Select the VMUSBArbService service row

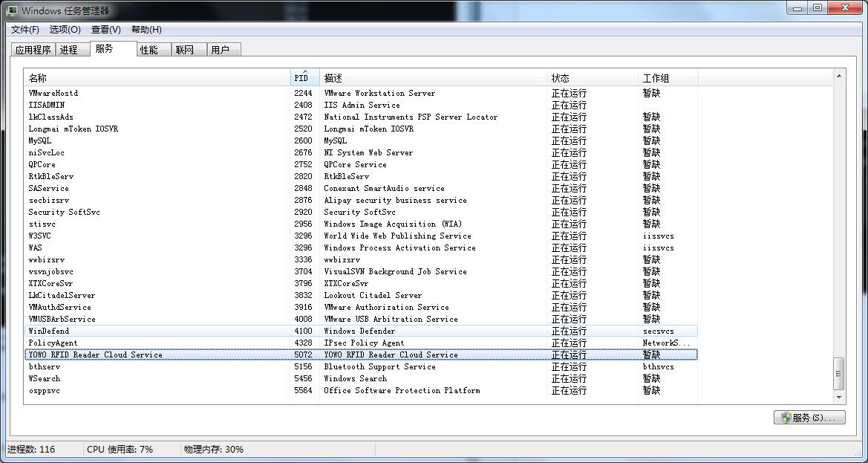click(361, 319)
